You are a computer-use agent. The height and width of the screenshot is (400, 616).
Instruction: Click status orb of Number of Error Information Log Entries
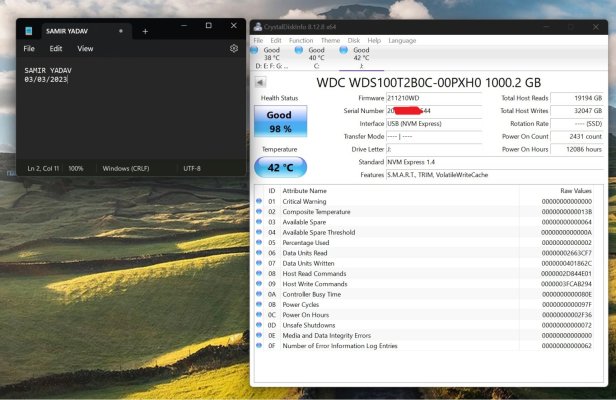(259, 345)
